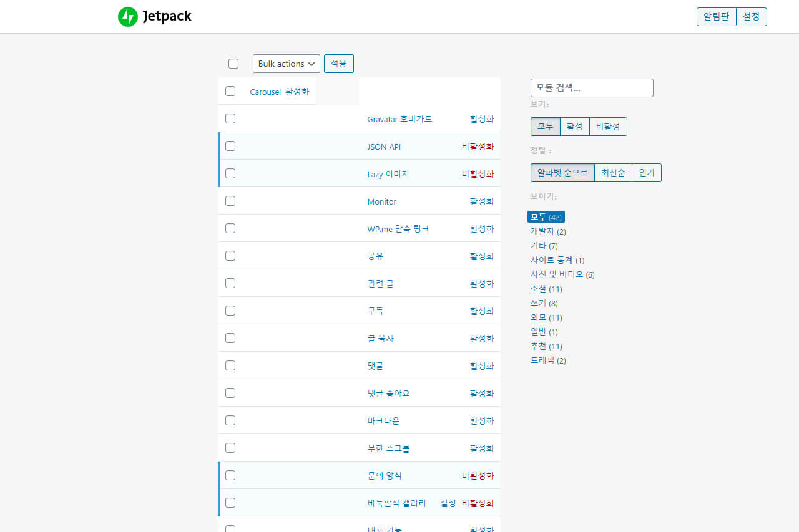Tick the select-all checkbox beside Bulk actions
This screenshot has width=799, height=532.
(233, 64)
